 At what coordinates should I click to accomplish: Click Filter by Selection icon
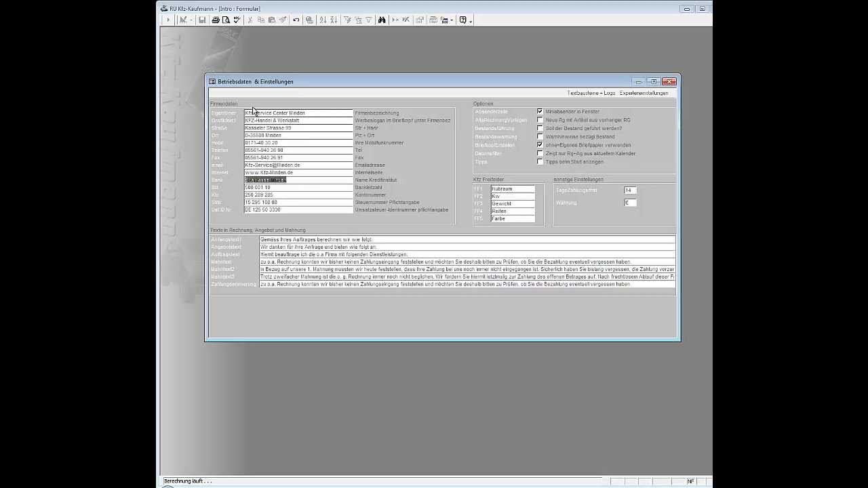click(347, 20)
